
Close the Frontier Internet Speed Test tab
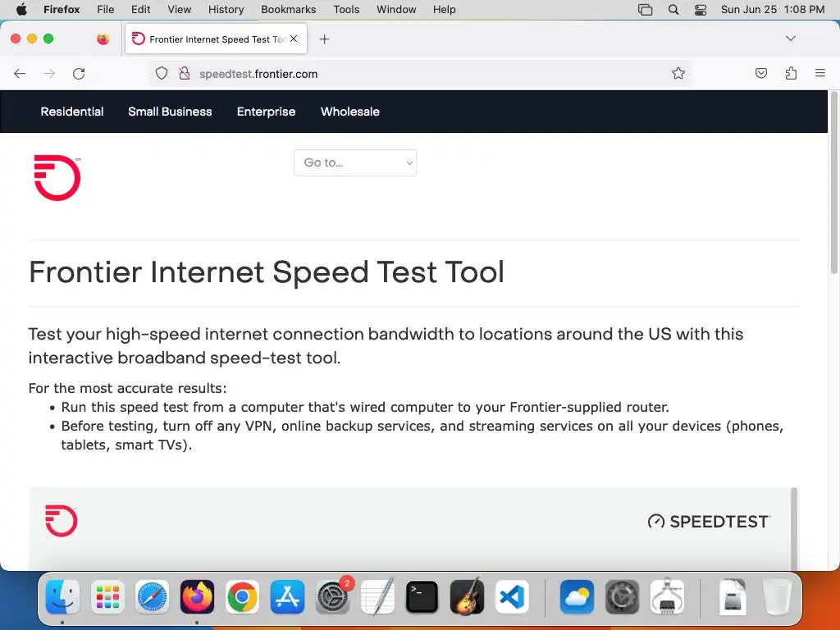[x=294, y=39]
